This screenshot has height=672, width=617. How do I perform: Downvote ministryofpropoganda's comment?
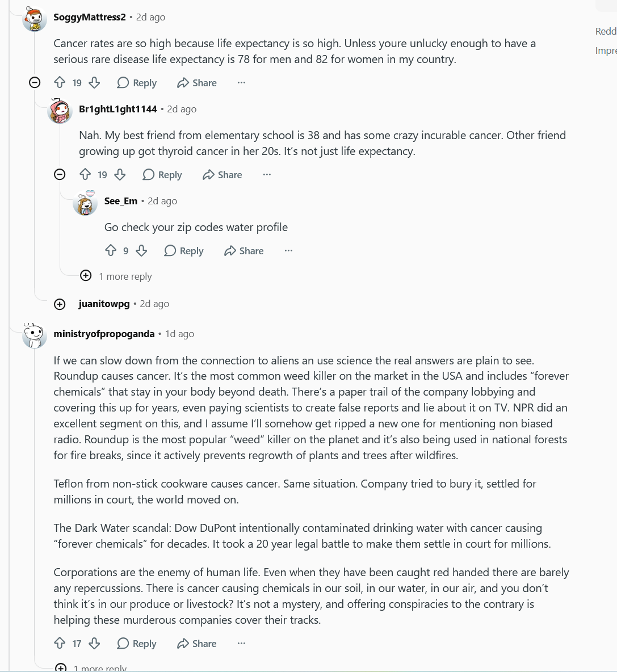point(94,643)
